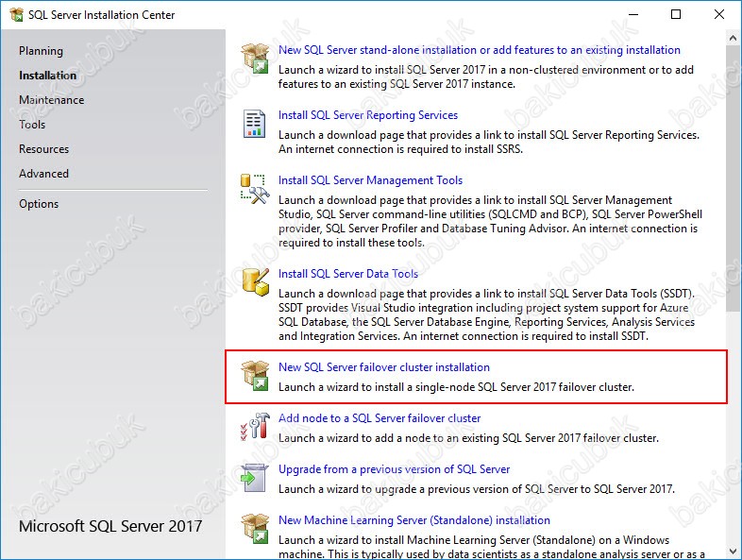Click the failover cluster installation box icon
The height and width of the screenshot is (560, 742).
tap(256, 376)
